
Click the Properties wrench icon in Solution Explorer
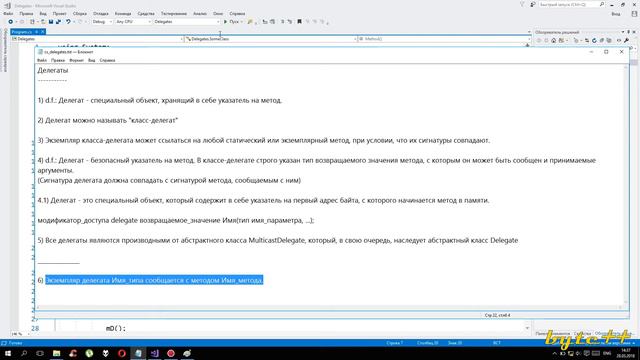(x=626, y=40)
